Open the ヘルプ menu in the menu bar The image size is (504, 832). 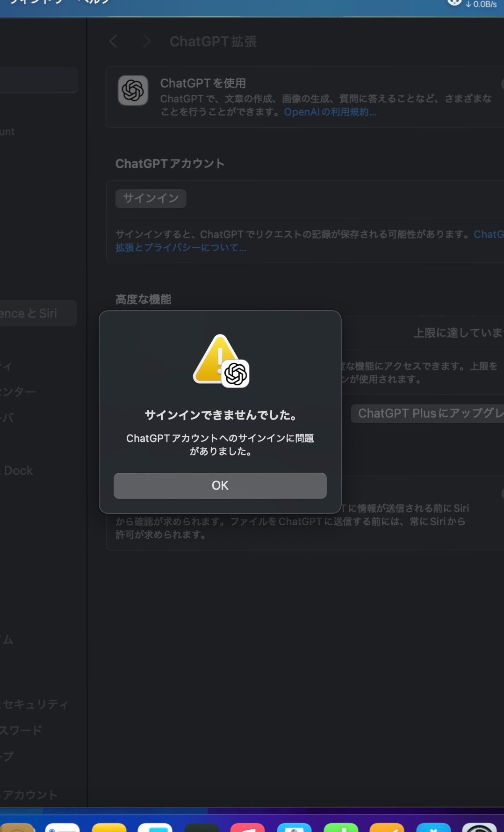94,2
